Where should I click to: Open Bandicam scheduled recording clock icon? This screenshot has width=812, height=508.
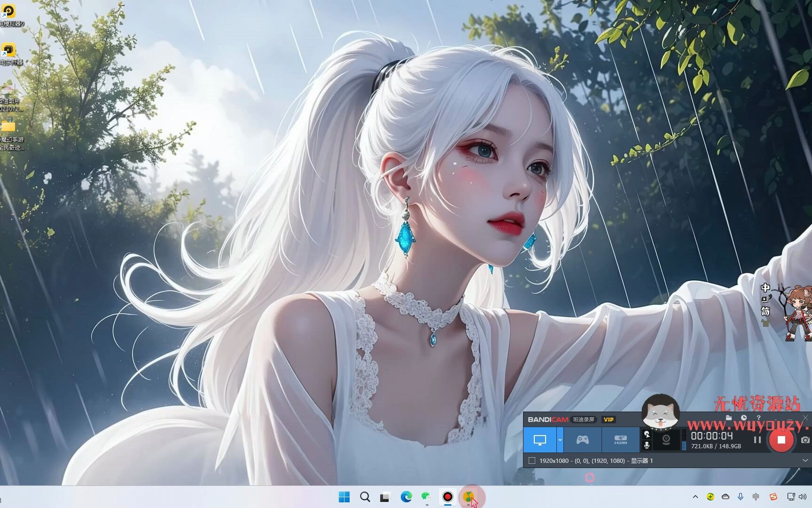pos(743,418)
